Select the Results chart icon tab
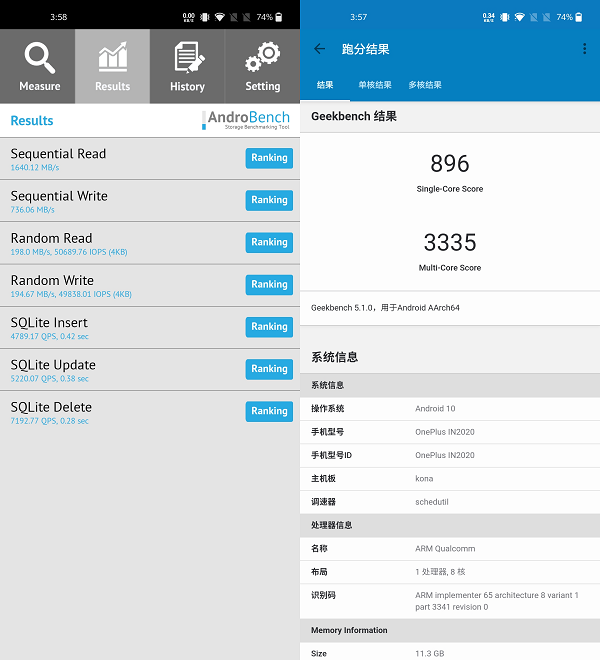The image size is (600, 660). [112, 66]
